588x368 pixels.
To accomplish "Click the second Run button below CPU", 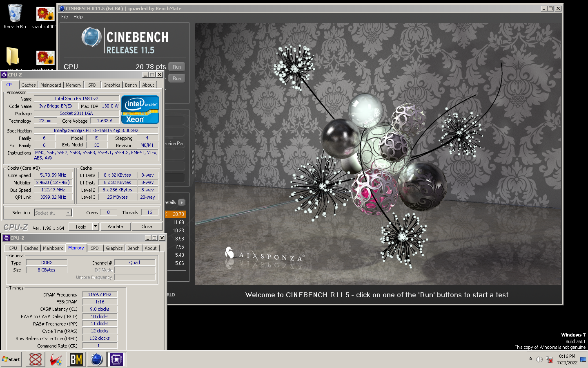I will (177, 79).
